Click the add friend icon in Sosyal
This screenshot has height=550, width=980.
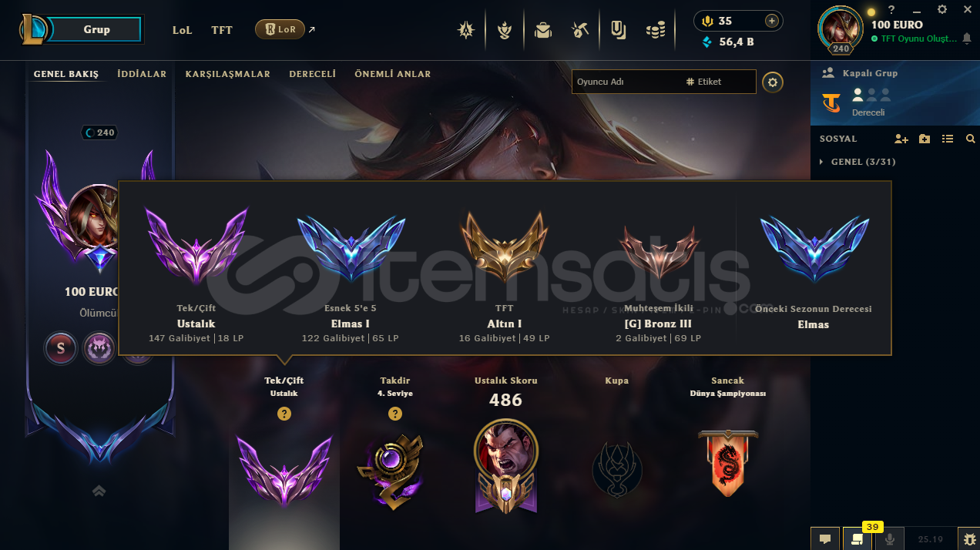pos(901,139)
